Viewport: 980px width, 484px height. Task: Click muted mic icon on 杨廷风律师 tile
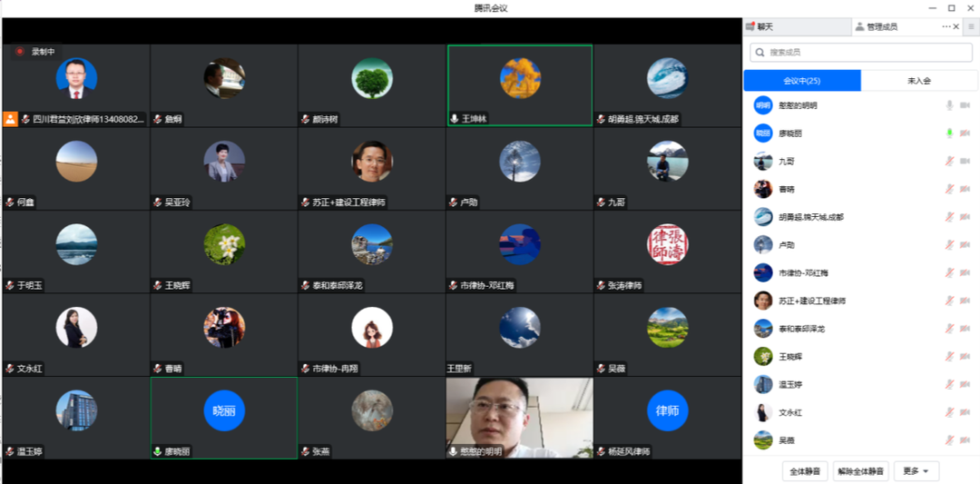pyautogui.click(x=602, y=451)
